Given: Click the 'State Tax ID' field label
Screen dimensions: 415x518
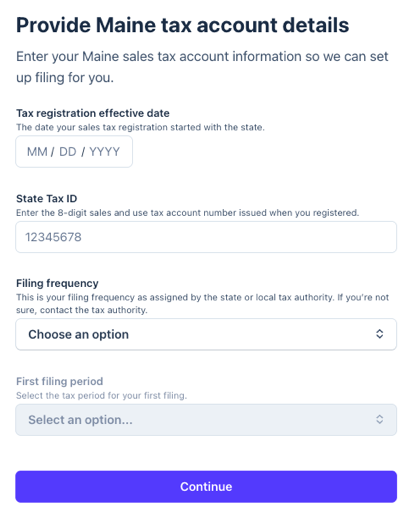Looking at the screenshot, I should coord(47,199).
